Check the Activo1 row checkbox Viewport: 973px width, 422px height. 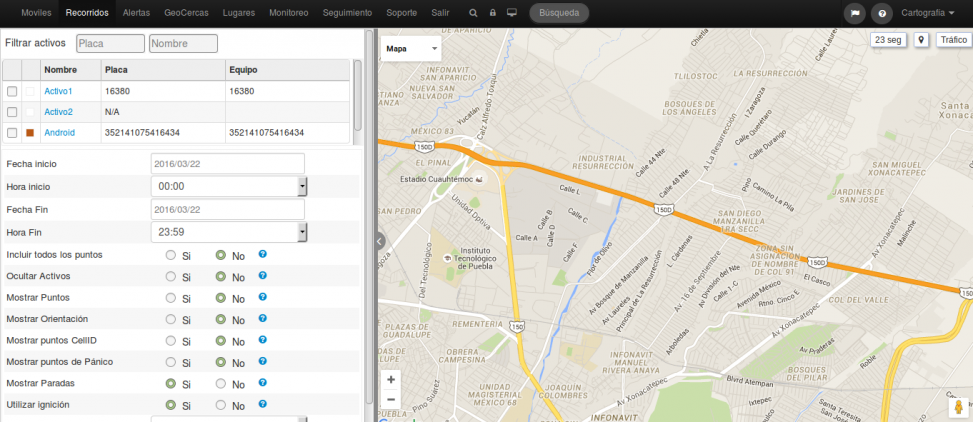pos(12,91)
